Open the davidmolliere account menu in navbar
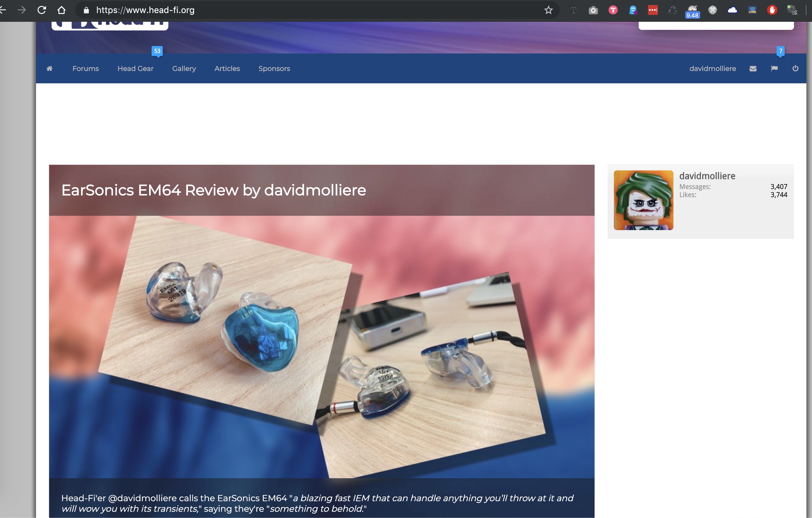 [x=713, y=68]
